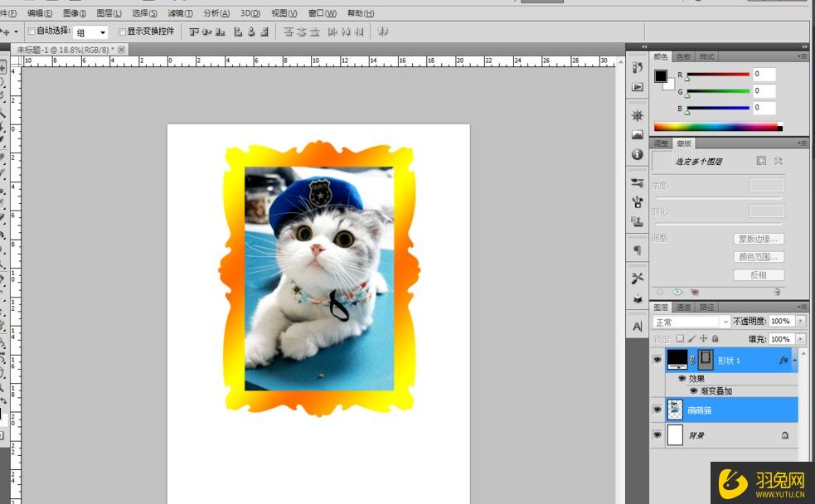Click 蒙版边缘... button

pos(759,239)
